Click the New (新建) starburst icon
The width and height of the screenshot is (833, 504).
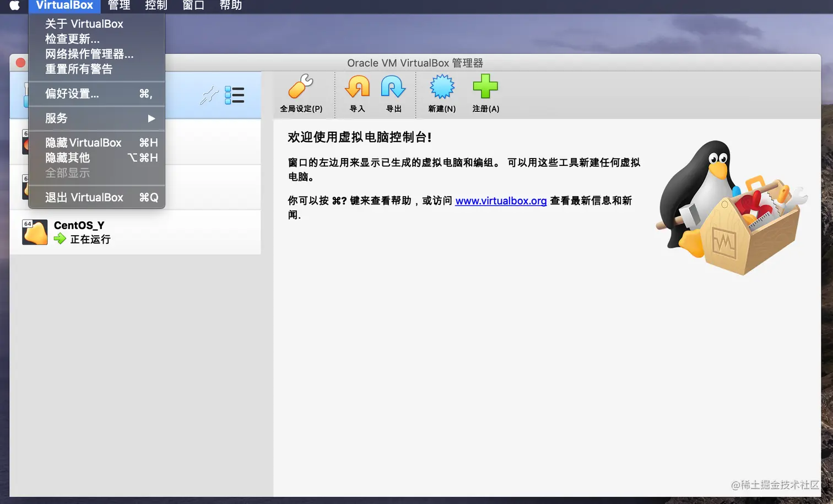pyautogui.click(x=442, y=87)
